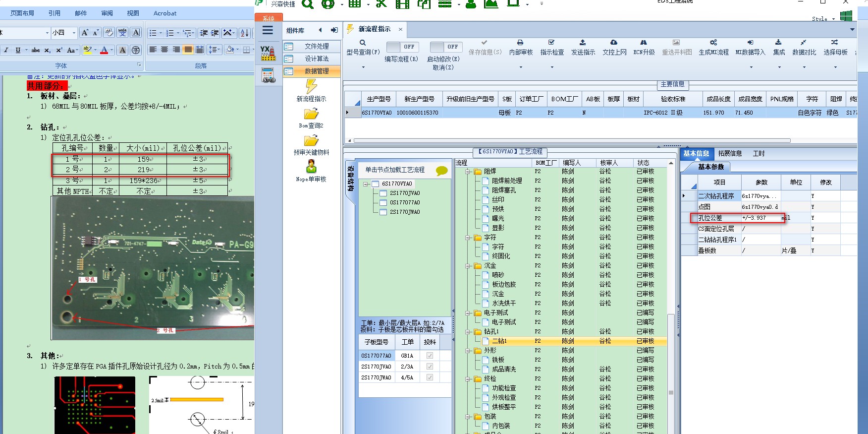This screenshot has width=868, height=434.
Task: Click Word's strikethrough abc button
Action: [x=36, y=50]
